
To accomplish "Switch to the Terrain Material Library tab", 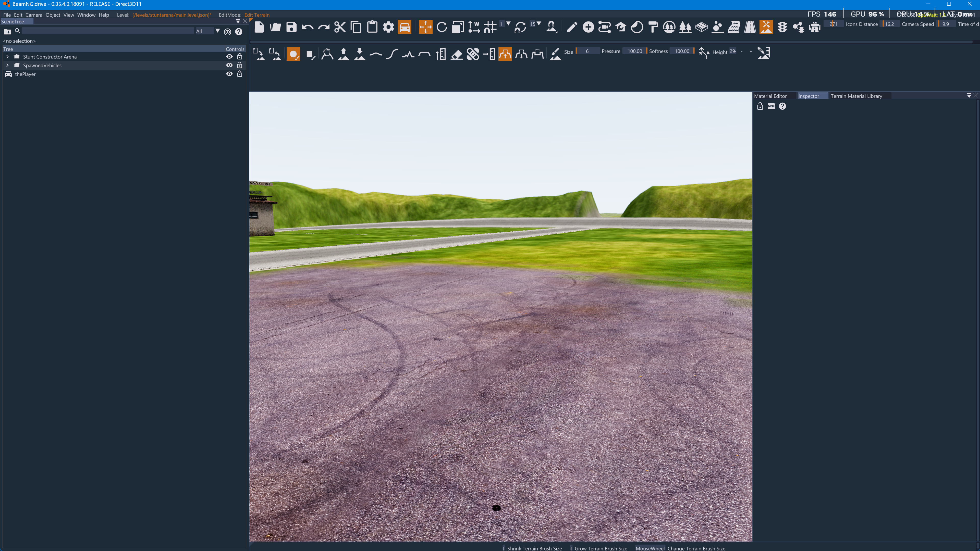I will (856, 96).
